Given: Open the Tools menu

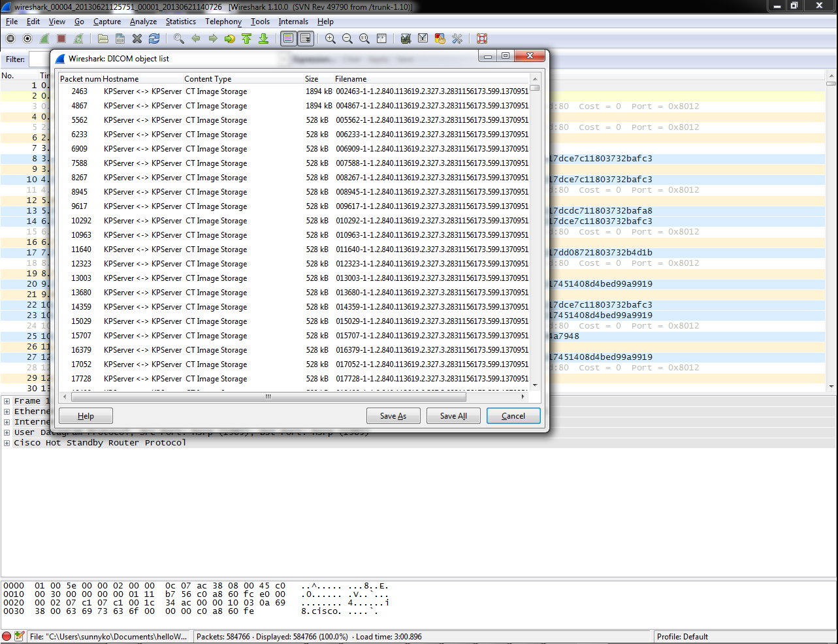Looking at the screenshot, I should 260,22.
